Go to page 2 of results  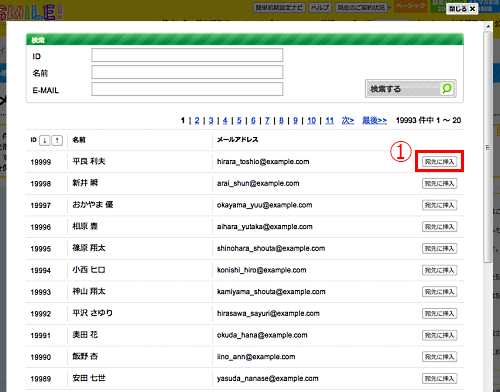point(197,120)
